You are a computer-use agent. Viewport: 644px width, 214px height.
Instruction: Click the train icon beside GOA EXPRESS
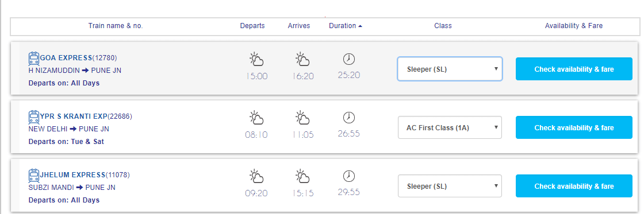34,59
